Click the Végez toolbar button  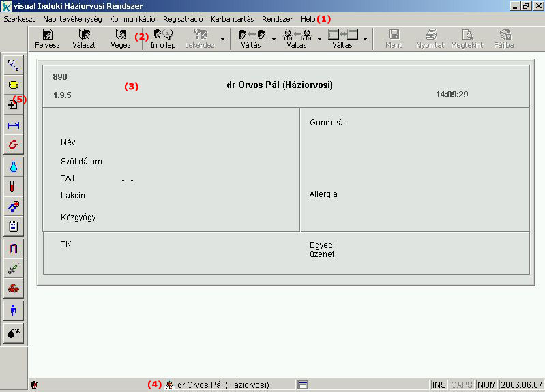click(x=121, y=39)
